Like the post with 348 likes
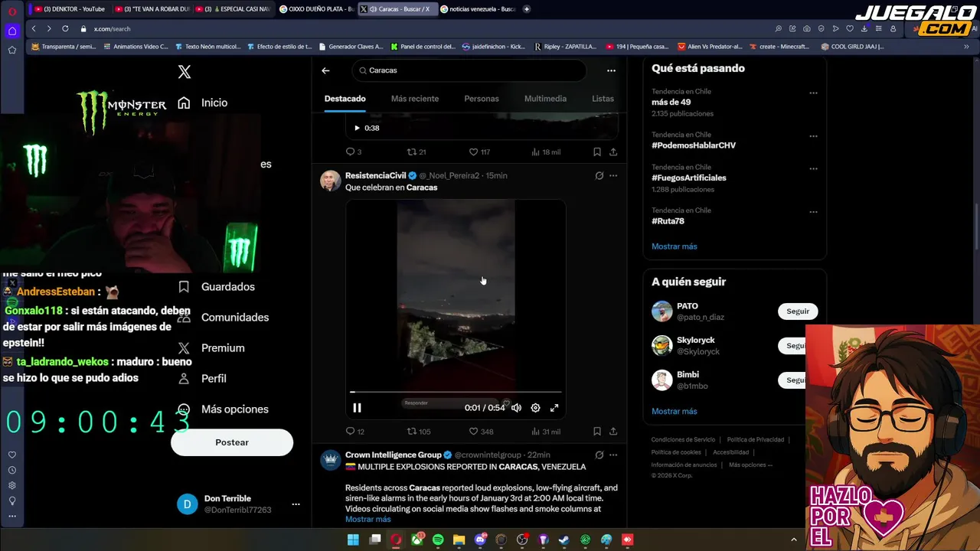 click(x=481, y=432)
